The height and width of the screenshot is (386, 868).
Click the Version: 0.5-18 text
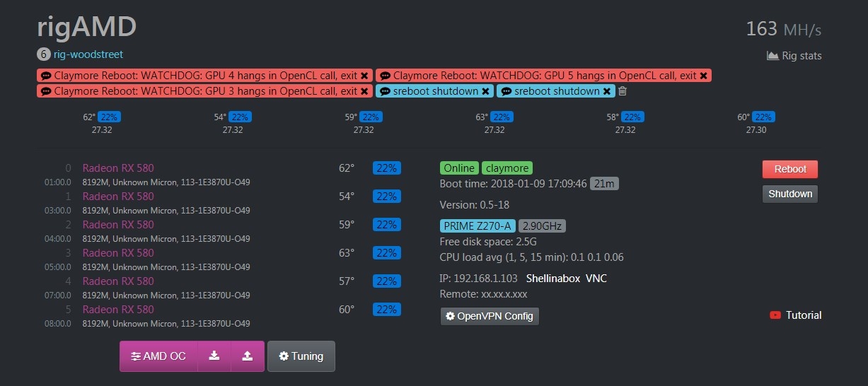pos(475,205)
